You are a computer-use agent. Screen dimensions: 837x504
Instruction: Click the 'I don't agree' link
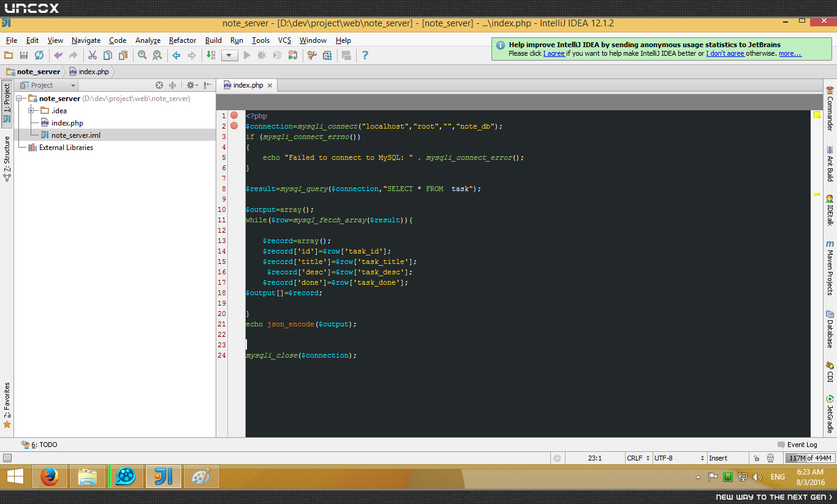[725, 53]
